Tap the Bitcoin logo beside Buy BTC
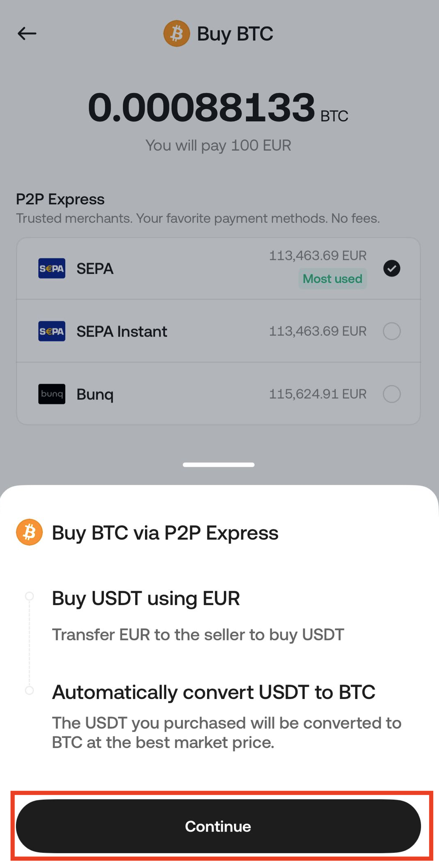This screenshot has width=439, height=868. pyautogui.click(x=176, y=33)
